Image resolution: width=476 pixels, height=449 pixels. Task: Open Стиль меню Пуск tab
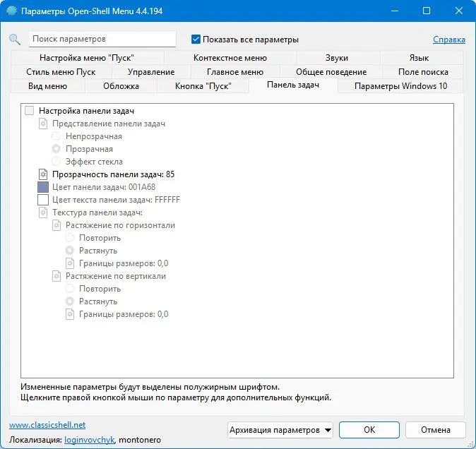[61, 72]
